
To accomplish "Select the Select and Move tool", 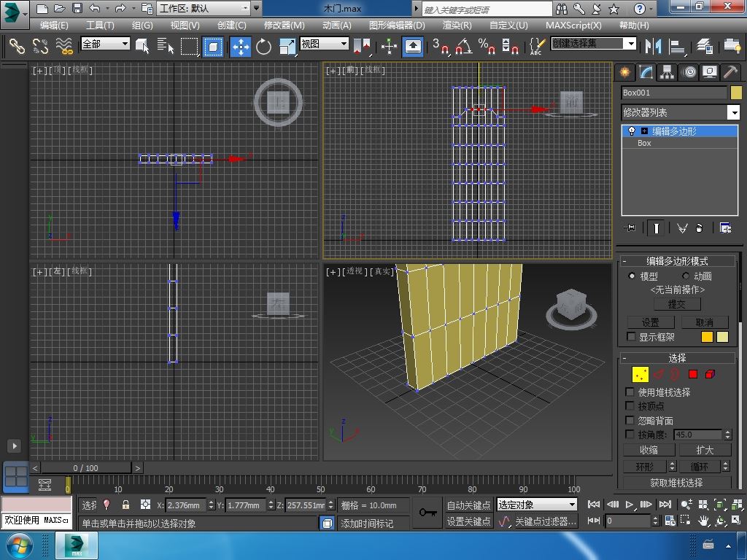I will coord(241,47).
